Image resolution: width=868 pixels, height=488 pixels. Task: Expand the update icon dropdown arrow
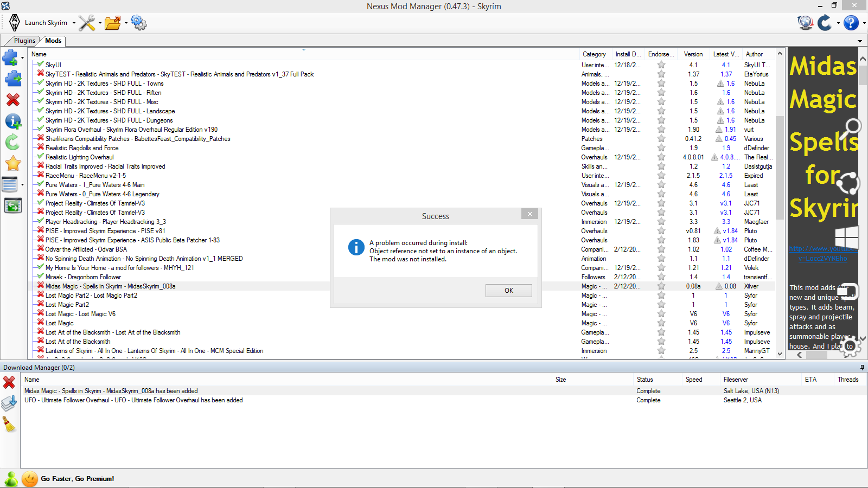[x=838, y=23]
